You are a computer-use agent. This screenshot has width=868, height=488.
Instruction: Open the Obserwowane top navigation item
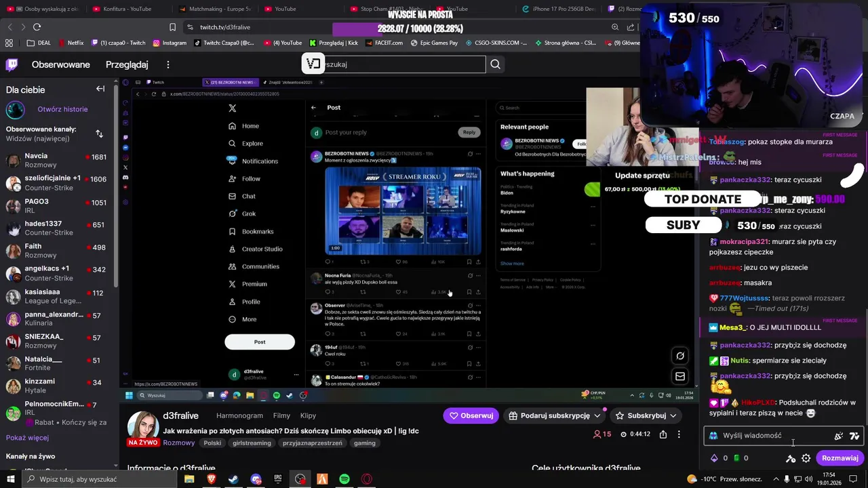(x=61, y=65)
